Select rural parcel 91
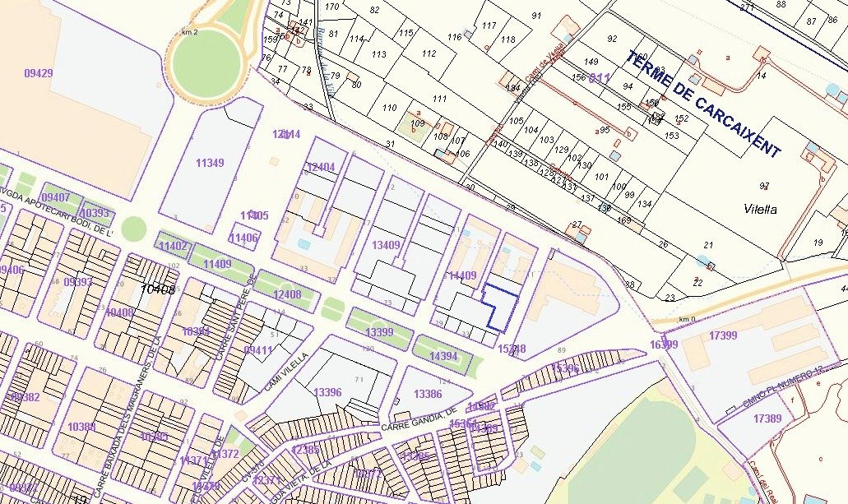The image size is (848, 504). point(536,16)
